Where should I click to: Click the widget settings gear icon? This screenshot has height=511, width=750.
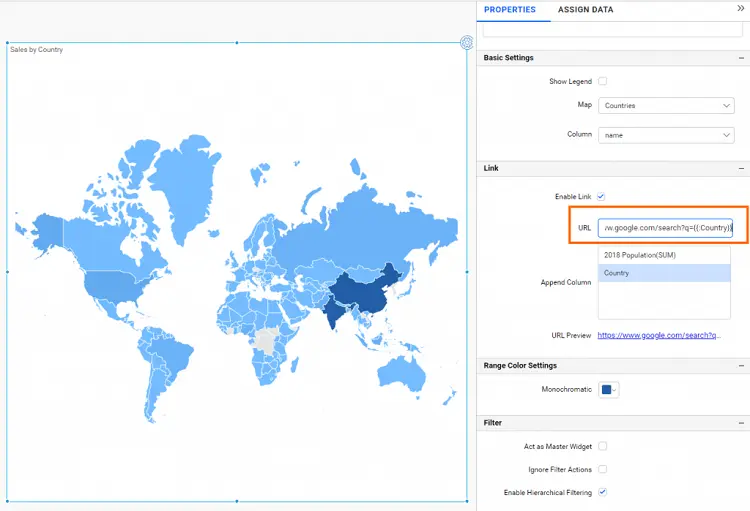466,42
